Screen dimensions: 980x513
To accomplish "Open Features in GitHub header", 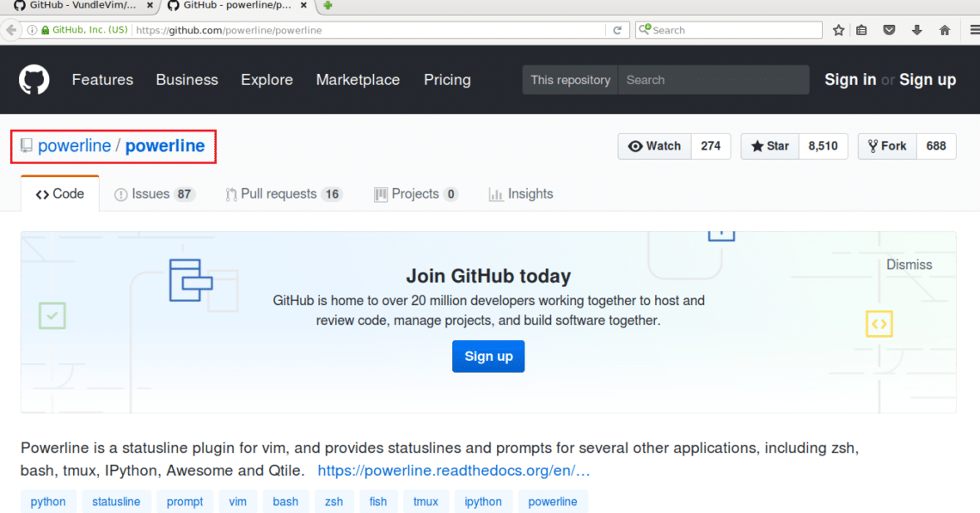I will click(102, 80).
